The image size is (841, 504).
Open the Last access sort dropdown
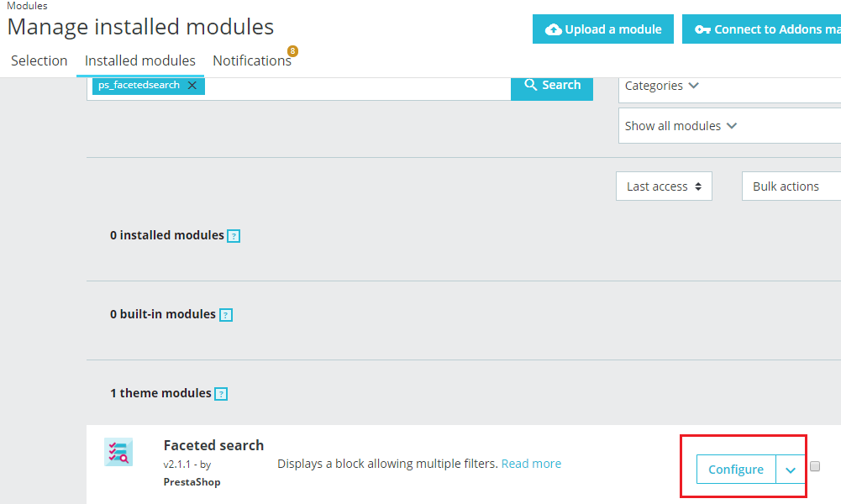coord(664,186)
